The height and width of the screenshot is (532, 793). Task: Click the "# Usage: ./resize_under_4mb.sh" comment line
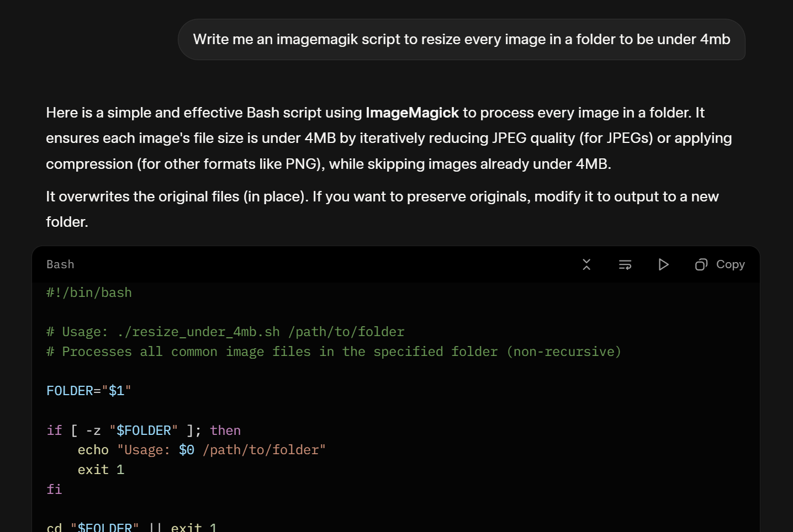(x=225, y=332)
